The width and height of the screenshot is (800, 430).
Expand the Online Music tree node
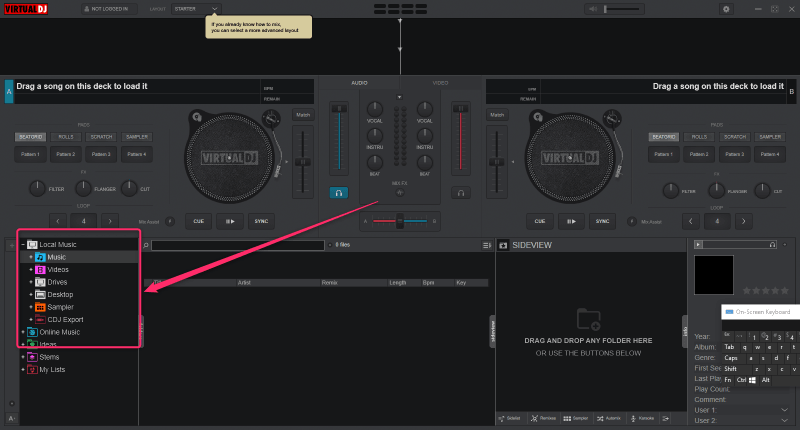coord(23,332)
